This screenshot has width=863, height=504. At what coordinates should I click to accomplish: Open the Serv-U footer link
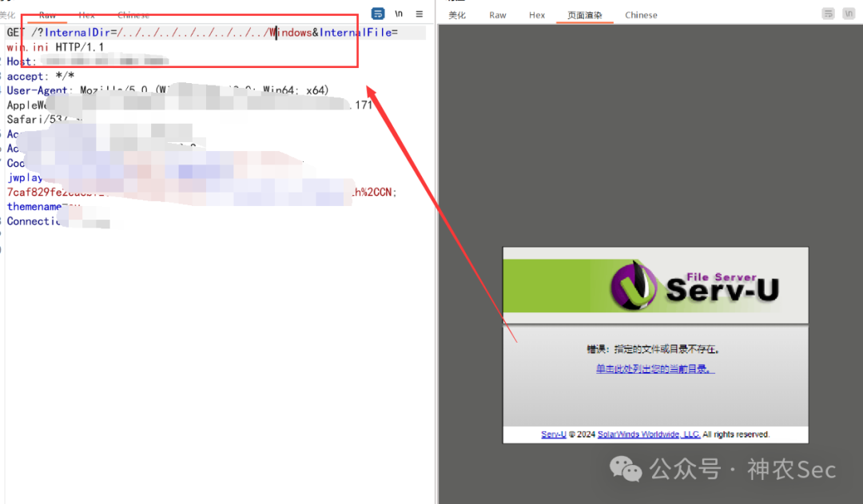pos(553,435)
